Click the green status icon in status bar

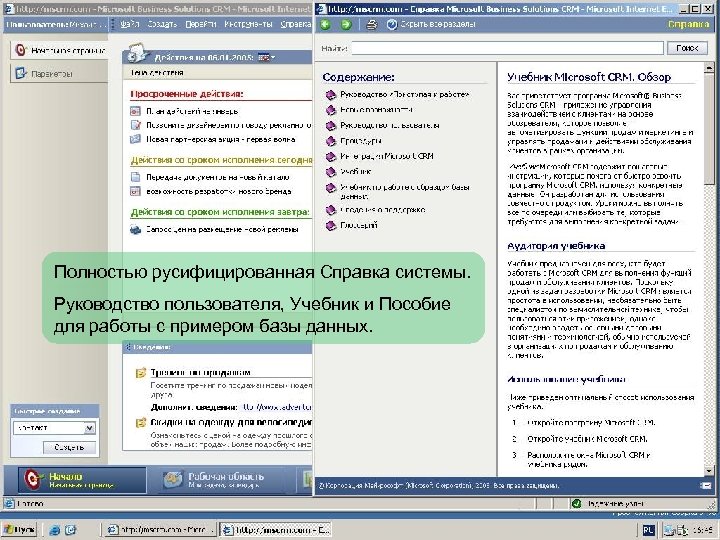576,504
